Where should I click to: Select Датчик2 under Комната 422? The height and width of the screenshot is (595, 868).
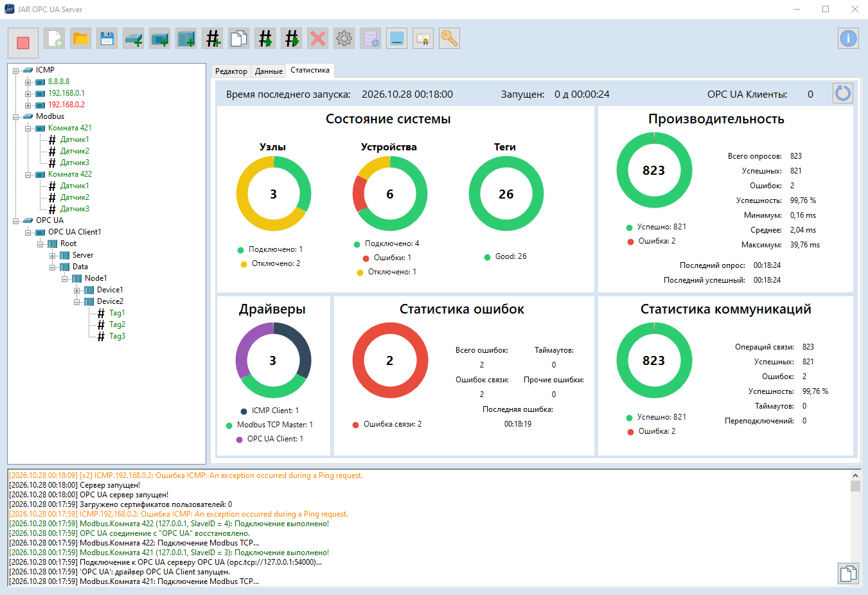pos(75,197)
